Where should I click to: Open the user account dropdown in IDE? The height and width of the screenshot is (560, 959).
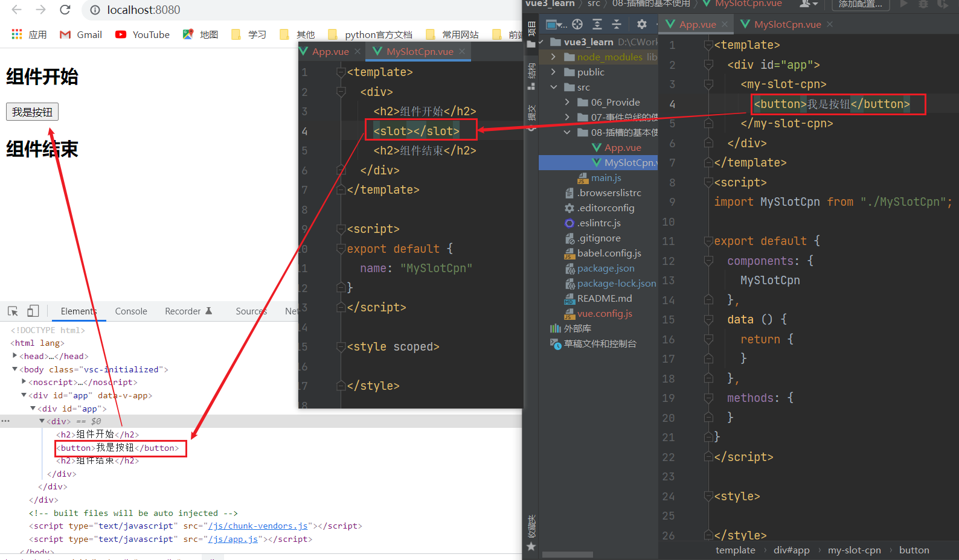(809, 4)
